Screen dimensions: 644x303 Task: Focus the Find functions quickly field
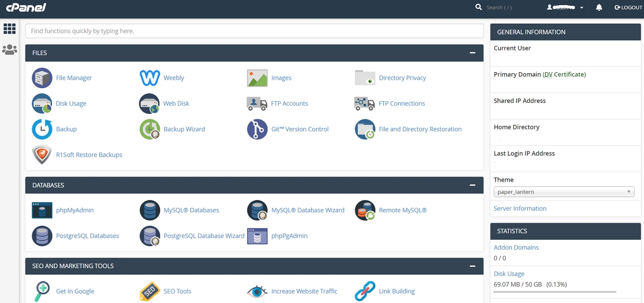point(254,31)
